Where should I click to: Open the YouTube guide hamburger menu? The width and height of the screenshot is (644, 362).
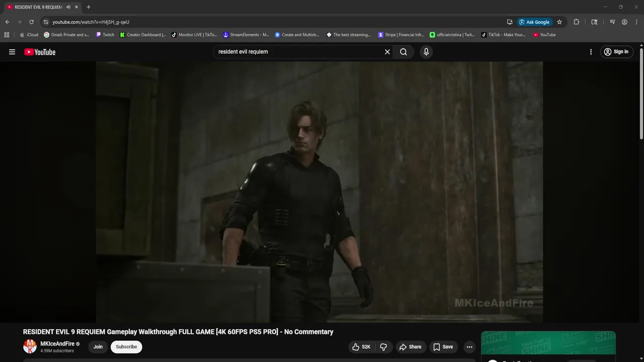(x=12, y=52)
